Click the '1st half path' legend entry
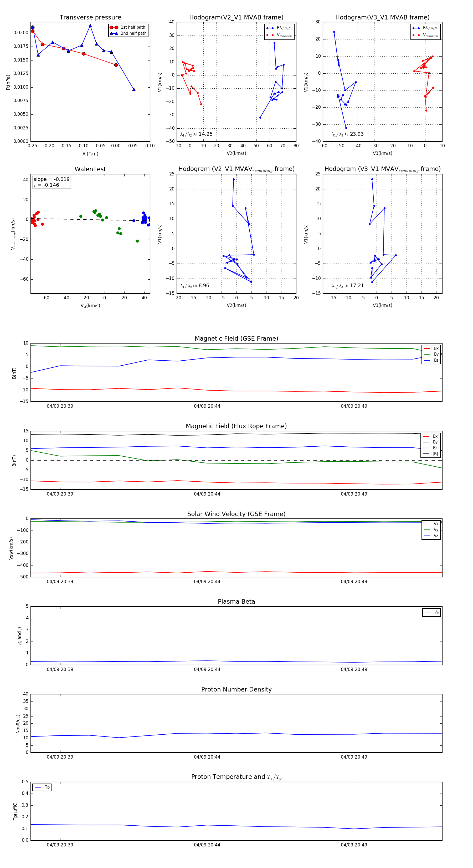Image resolution: width=473 pixels, height=868 pixels. point(128,27)
